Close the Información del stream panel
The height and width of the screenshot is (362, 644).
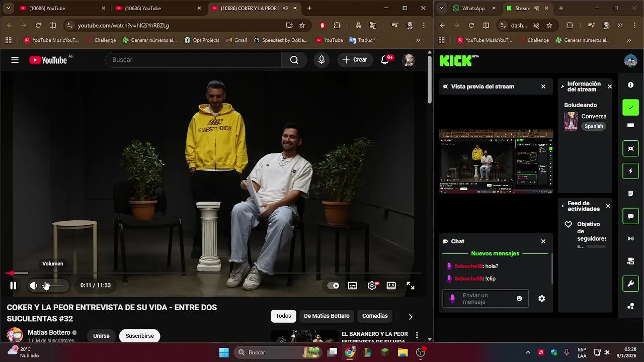610,86
